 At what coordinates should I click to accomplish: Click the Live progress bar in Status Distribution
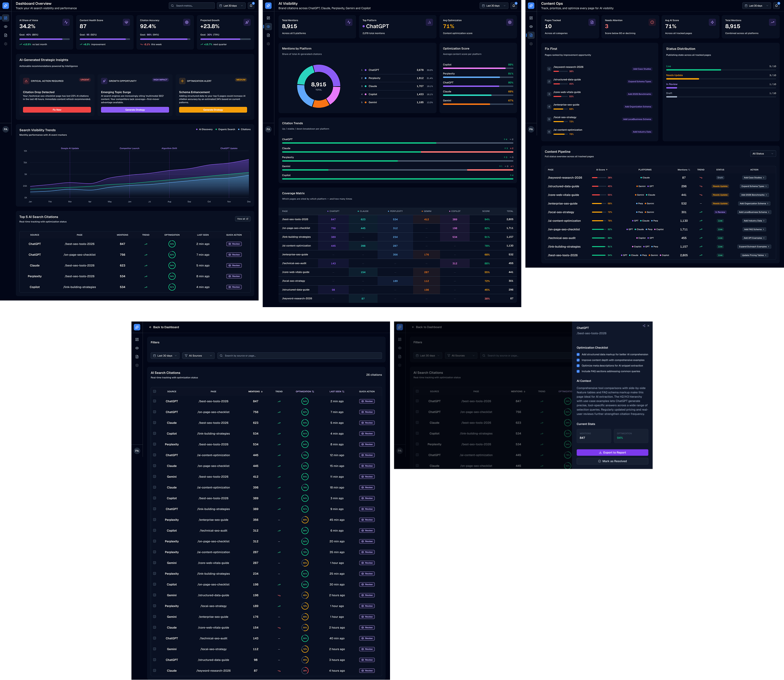(x=721, y=70)
